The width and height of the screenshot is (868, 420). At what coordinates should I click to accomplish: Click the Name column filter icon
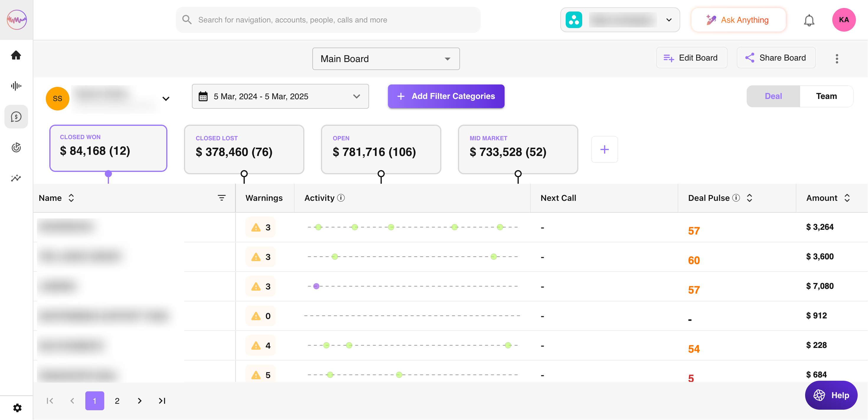221,198
